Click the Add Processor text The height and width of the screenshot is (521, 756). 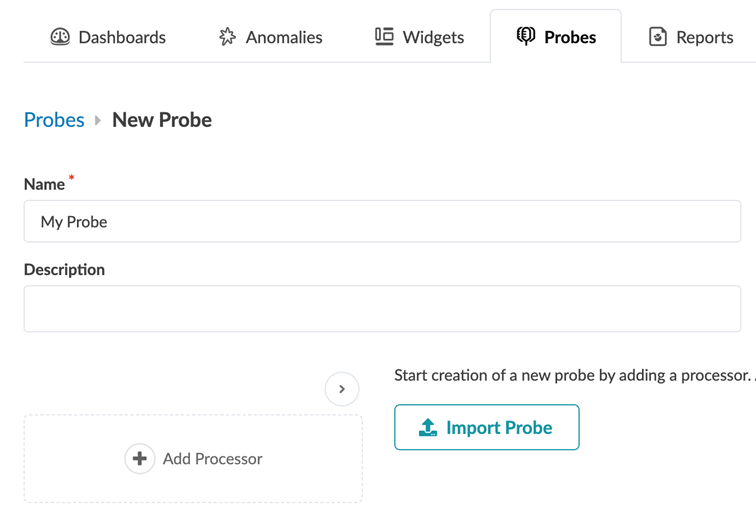click(212, 459)
